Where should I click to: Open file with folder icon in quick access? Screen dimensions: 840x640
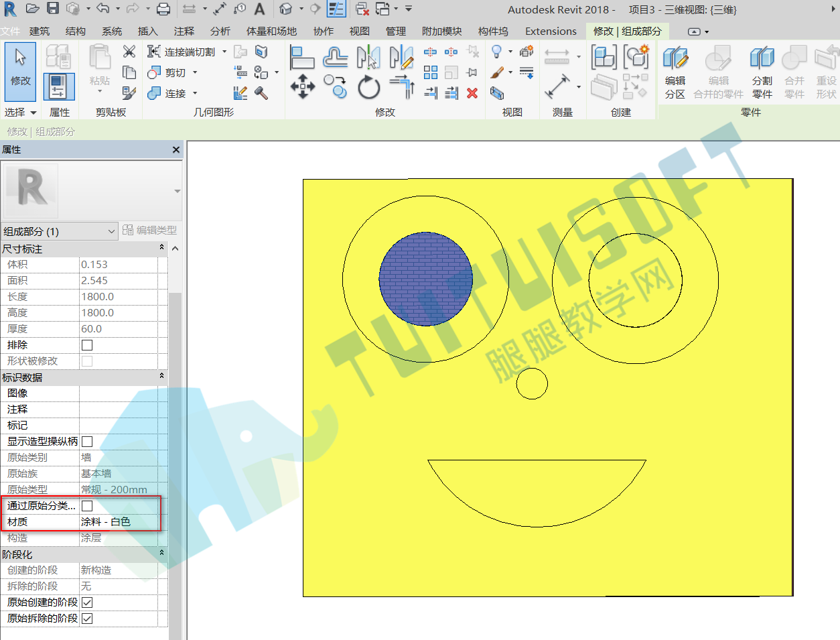pyautogui.click(x=33, y=9)
